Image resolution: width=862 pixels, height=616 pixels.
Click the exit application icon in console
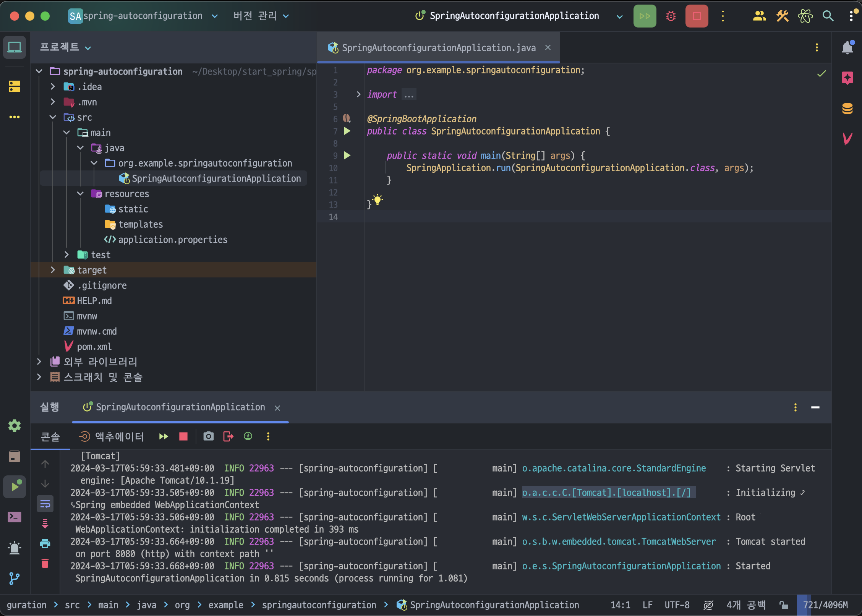click(228, 436)
